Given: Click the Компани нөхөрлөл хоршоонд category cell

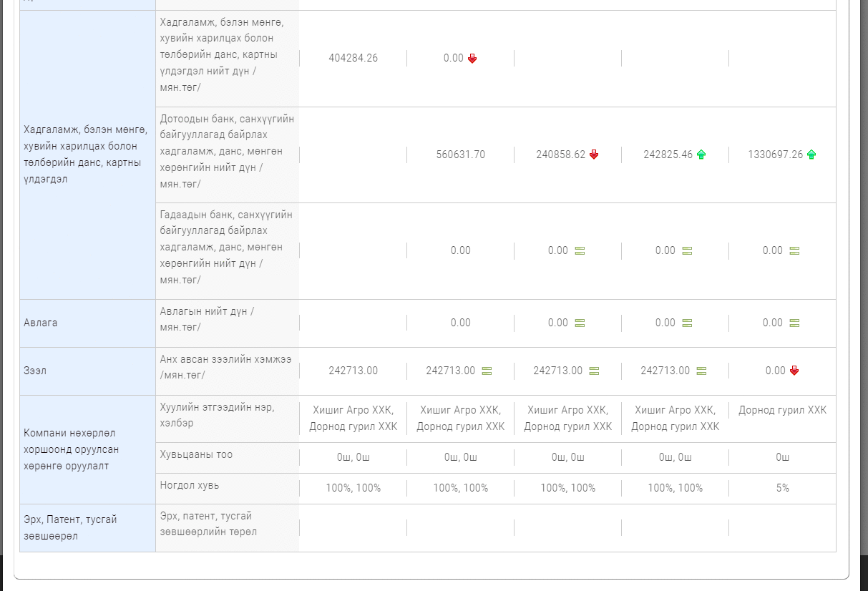Looking at the screenshot, I should (x=87, y=449).
